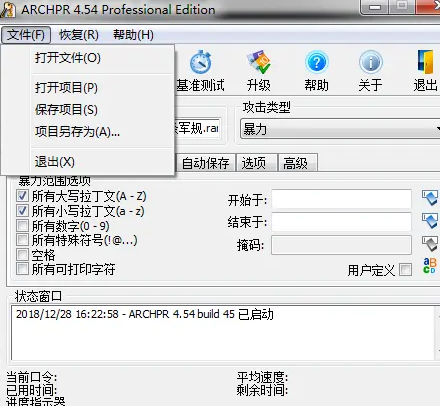Screen dimensions: 440x406
Task: Click the status window log entry
Action: point(145,314)
